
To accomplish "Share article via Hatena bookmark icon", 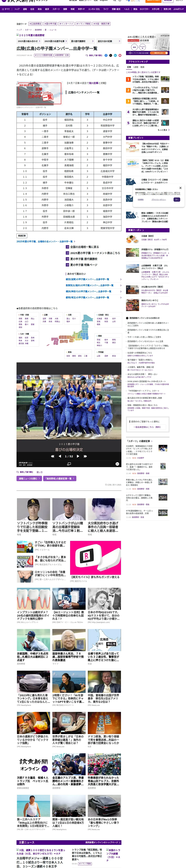I will (x=115, y=55).
